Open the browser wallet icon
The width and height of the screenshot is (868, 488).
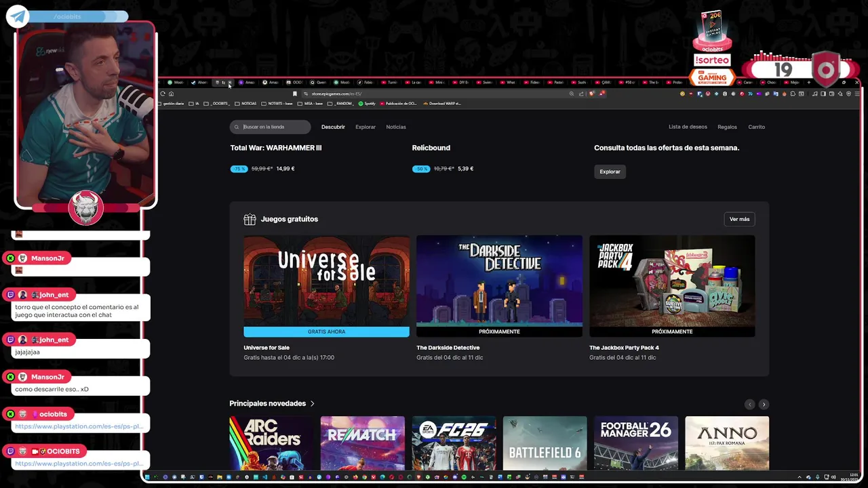pos(831,94)
